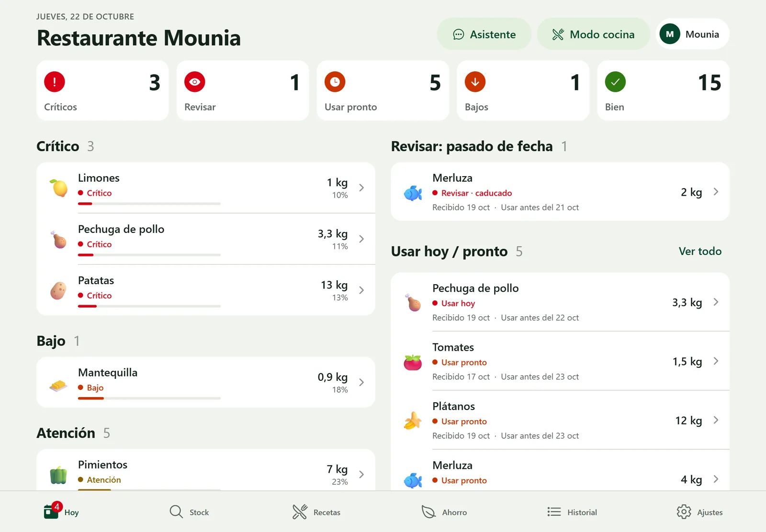
Task: Click the Bien checkmark icon
Action: tap(616, 82)
